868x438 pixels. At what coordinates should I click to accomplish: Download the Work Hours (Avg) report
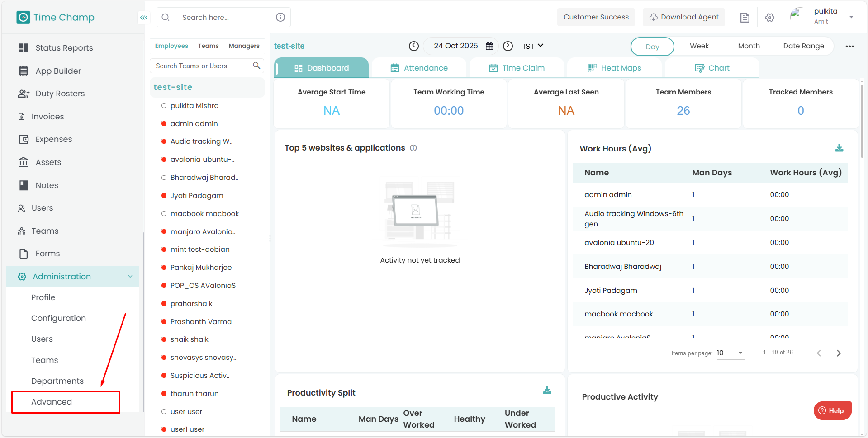(x=839, y=148)
